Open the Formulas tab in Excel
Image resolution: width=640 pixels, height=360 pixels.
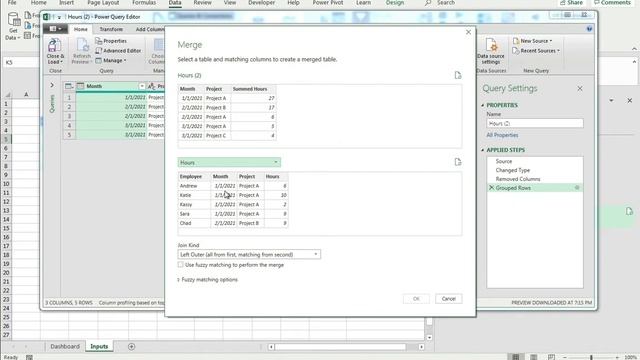point(144,3)
